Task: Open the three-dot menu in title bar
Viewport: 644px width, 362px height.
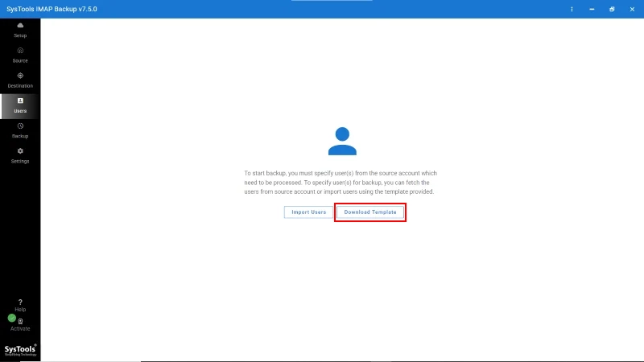Action: pyautogui.click(x=572, y=9)
